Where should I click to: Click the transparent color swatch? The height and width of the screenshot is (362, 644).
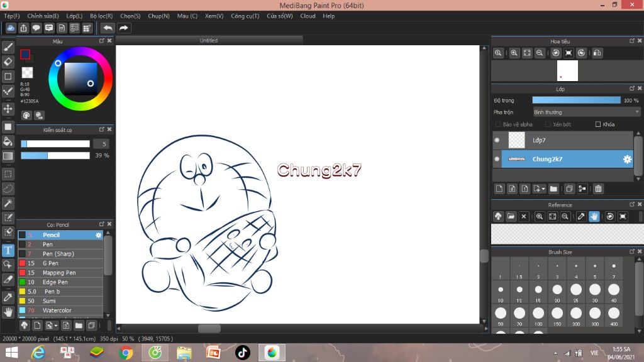click(27, 73)
